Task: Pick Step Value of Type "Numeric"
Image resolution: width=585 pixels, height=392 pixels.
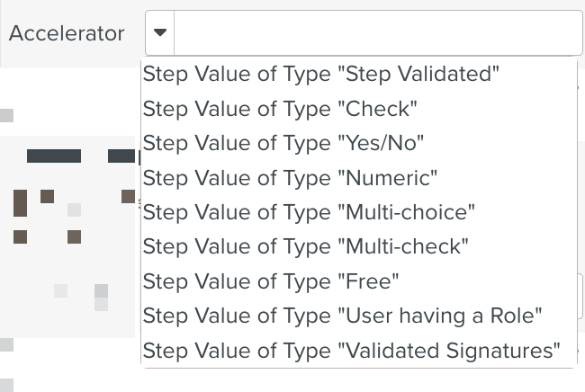Action: pos(290,178)
